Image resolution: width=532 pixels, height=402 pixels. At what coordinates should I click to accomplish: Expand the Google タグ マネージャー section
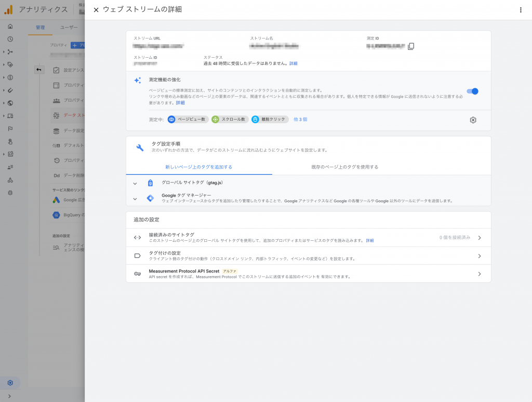135,199
